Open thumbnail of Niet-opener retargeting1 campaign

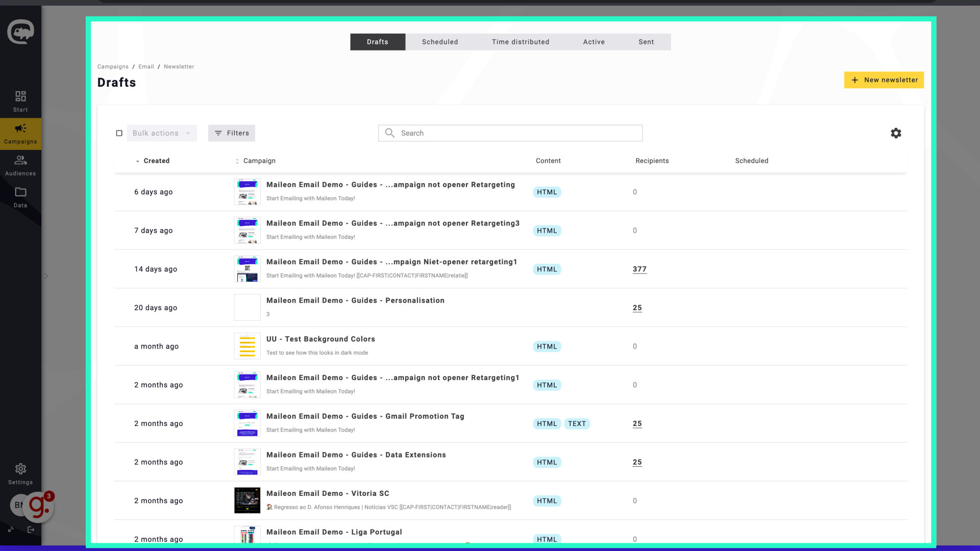click(248, 269)
